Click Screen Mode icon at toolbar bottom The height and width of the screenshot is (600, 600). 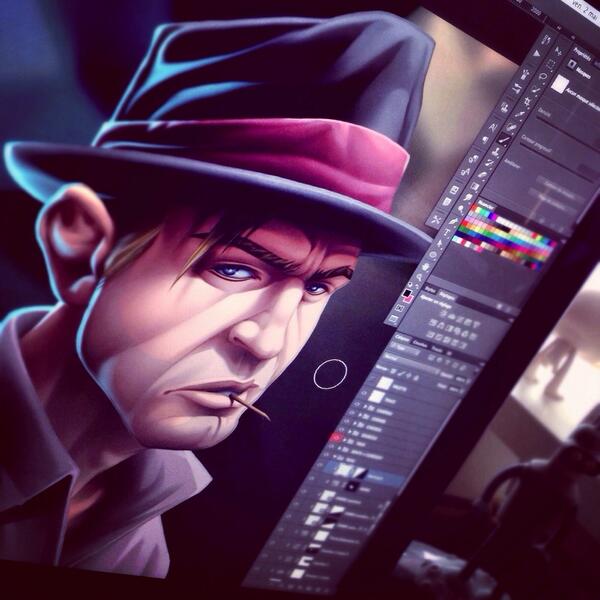393,318
